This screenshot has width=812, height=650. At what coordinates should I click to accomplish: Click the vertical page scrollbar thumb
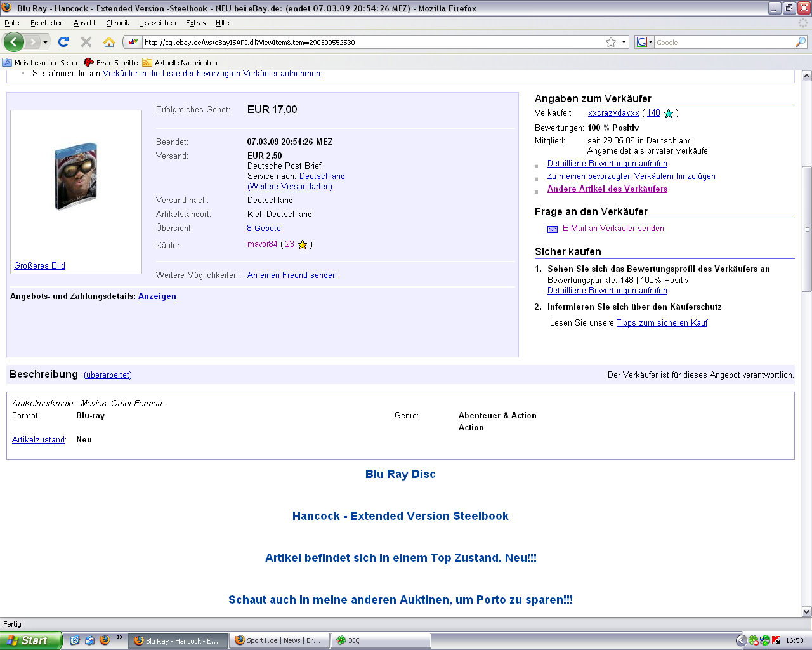807,229
